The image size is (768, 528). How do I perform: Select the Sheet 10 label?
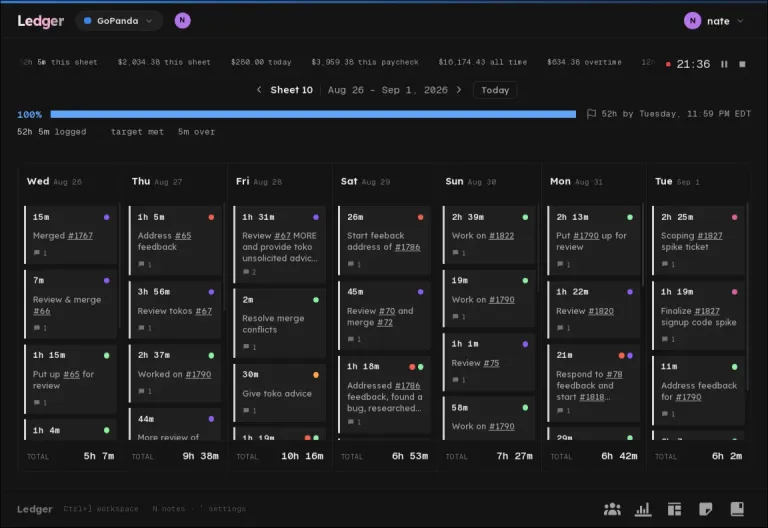click(291, 90)
